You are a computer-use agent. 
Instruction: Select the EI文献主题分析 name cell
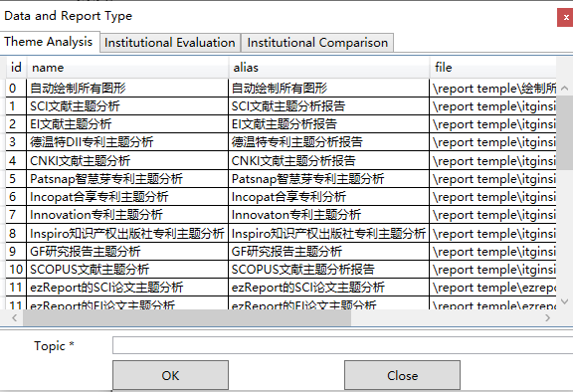pyautogui.click(x=127, y=123)
